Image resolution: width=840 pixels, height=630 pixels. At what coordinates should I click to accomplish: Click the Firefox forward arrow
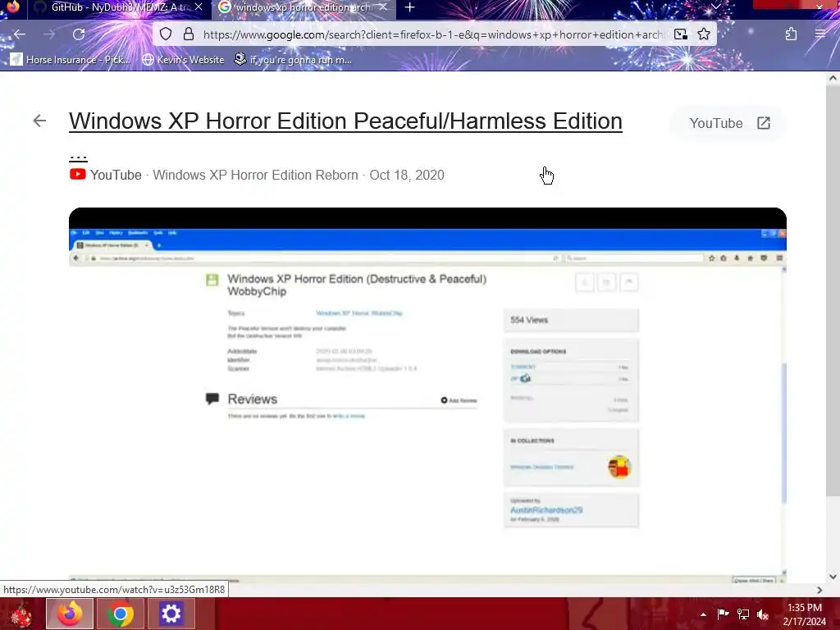point(49,34)
